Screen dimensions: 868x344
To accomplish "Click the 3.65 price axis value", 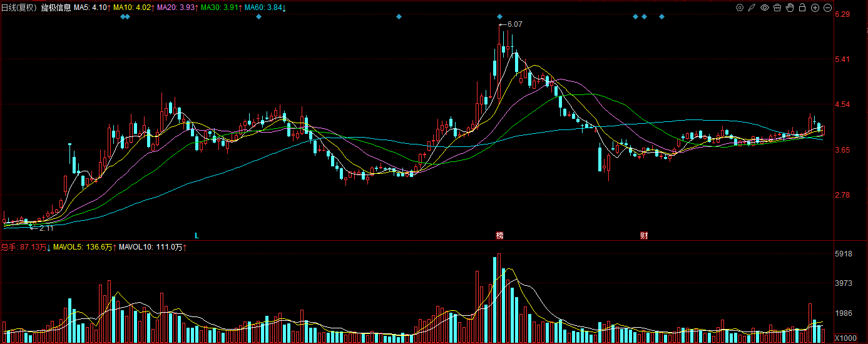I will pos(844,149).
